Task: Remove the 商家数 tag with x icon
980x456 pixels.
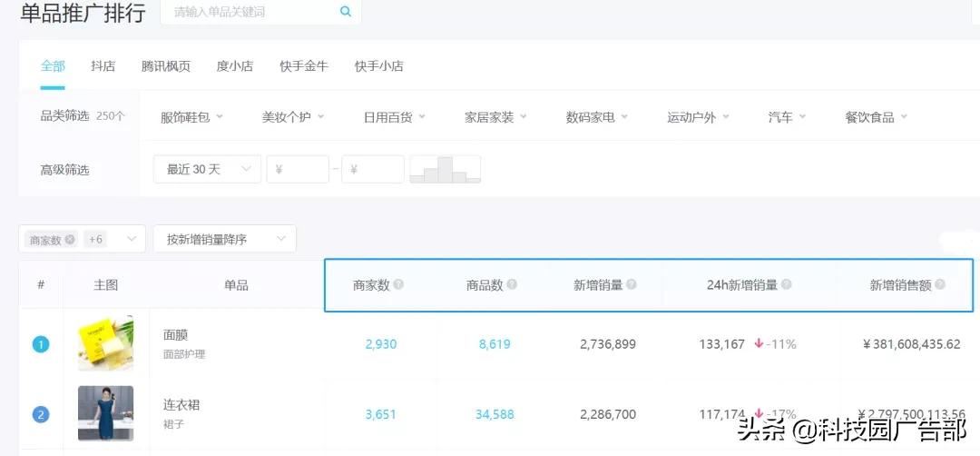Action: click(69, 240)
